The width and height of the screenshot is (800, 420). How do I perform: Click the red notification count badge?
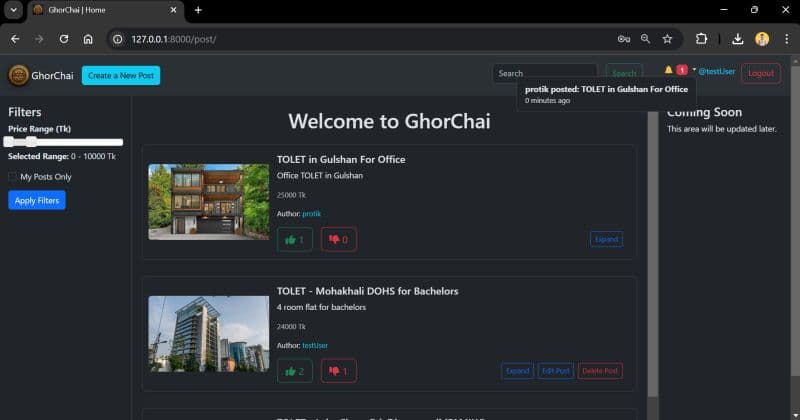pos(682,70)
